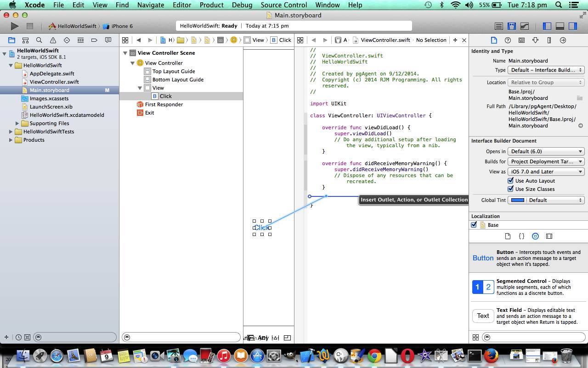Open Location Relative to Group dropdown
The width and height of the screenshot is (588, 368).
546,82
